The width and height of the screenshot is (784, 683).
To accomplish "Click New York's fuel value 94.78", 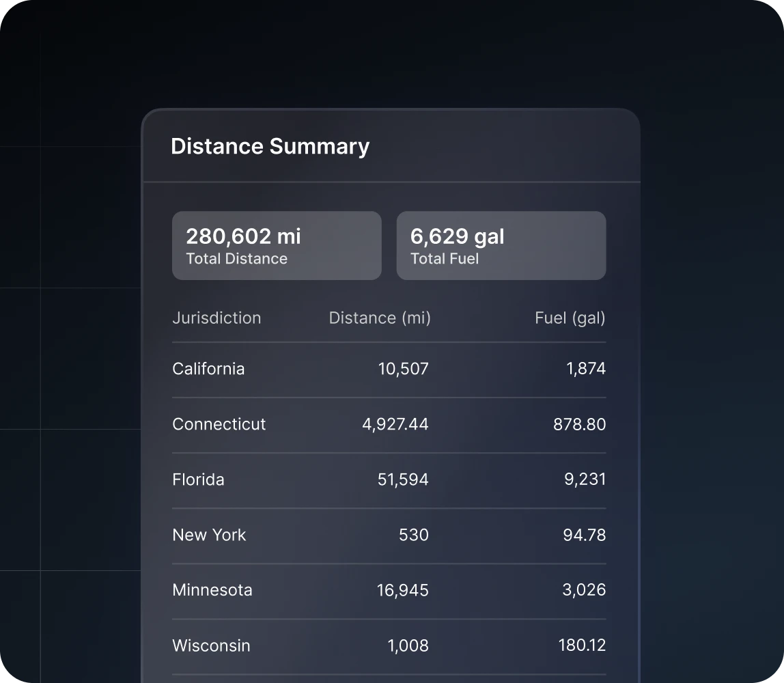I will 584,535.
